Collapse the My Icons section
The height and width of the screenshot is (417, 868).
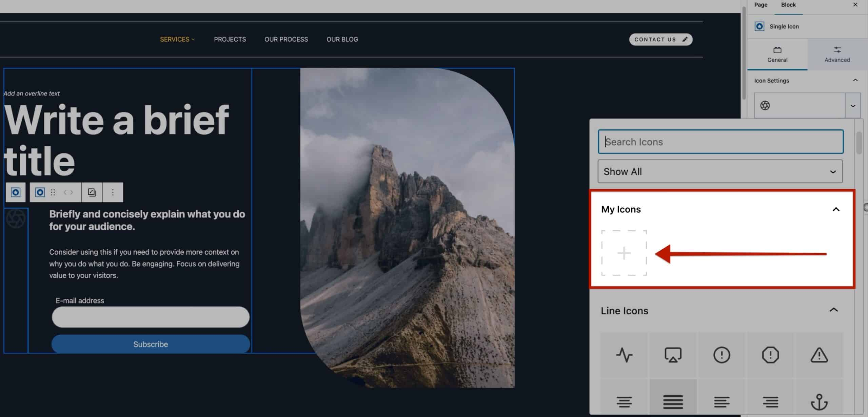pyautogui.click(x=836, y=209)
